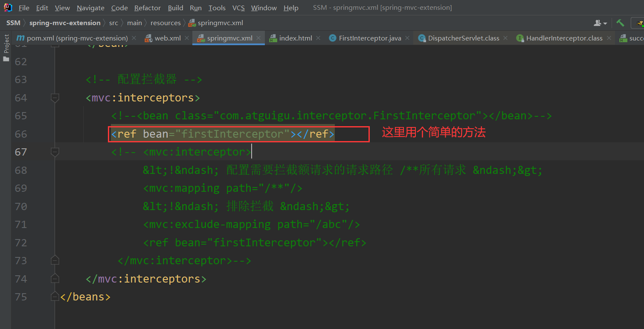
Task: Open the Build menu
Action: pos(175,8)
